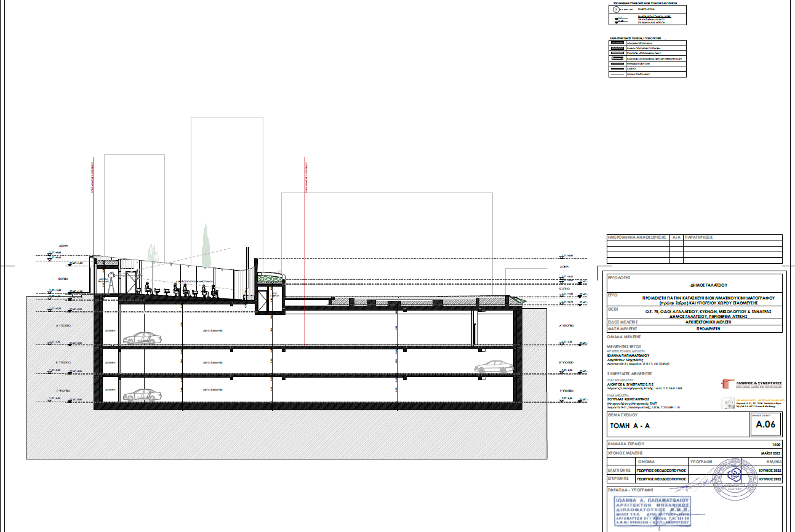Select the willow tree silhouette

(x=153, y=252)
